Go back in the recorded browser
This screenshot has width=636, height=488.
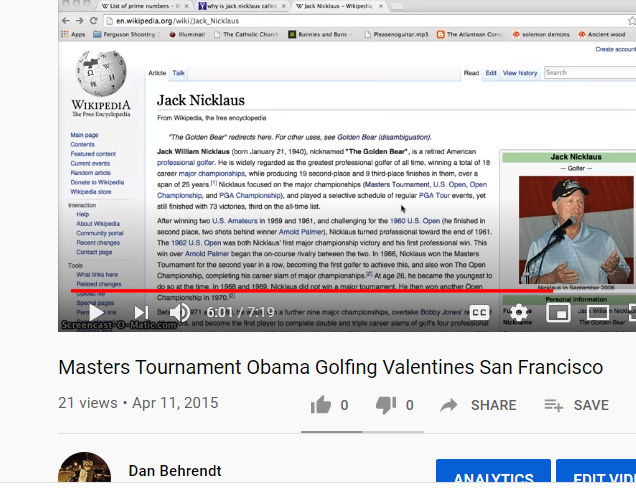coord(66,21)
